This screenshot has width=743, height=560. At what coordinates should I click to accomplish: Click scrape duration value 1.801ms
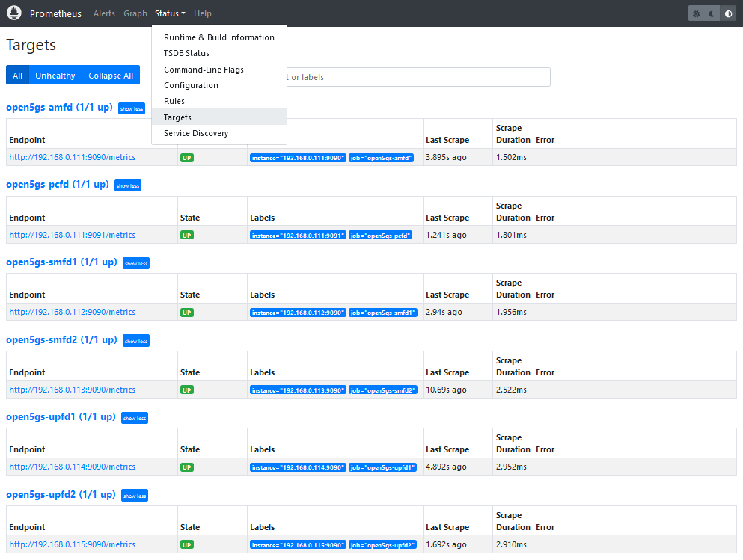point(511,235)
